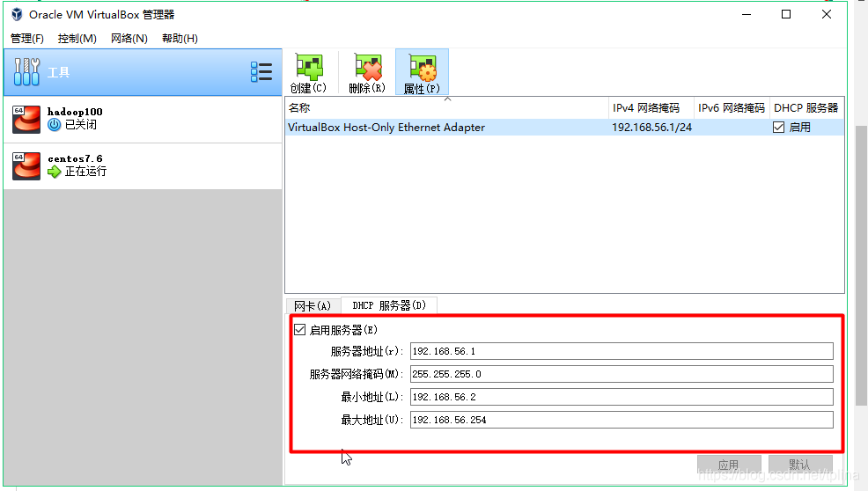The width and height of the screenshot is (868, 491).
Task: Click the DHCP 服务器 column header
Action: pyautogui.click(x=806, y=108)
